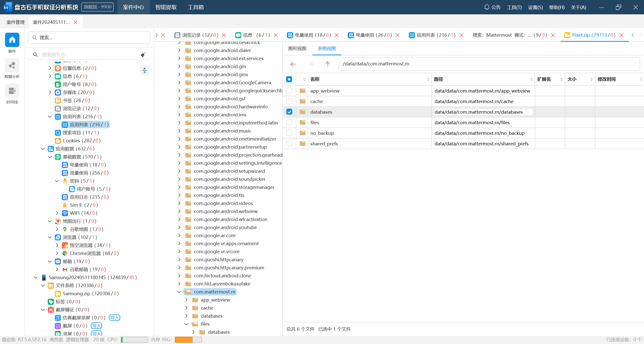644x344 pixels.
Task: Check the cache folder checkbox
Action: 289,101
